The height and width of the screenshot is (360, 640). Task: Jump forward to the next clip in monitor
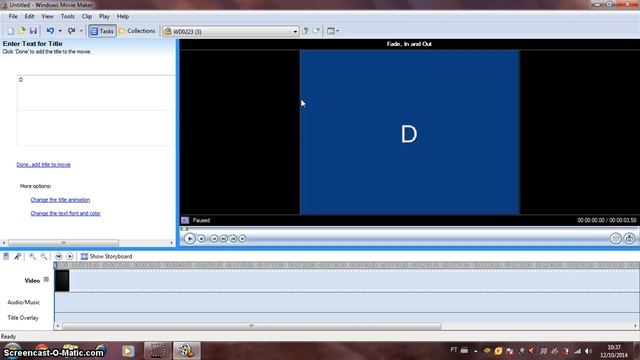tap(242, 238)
